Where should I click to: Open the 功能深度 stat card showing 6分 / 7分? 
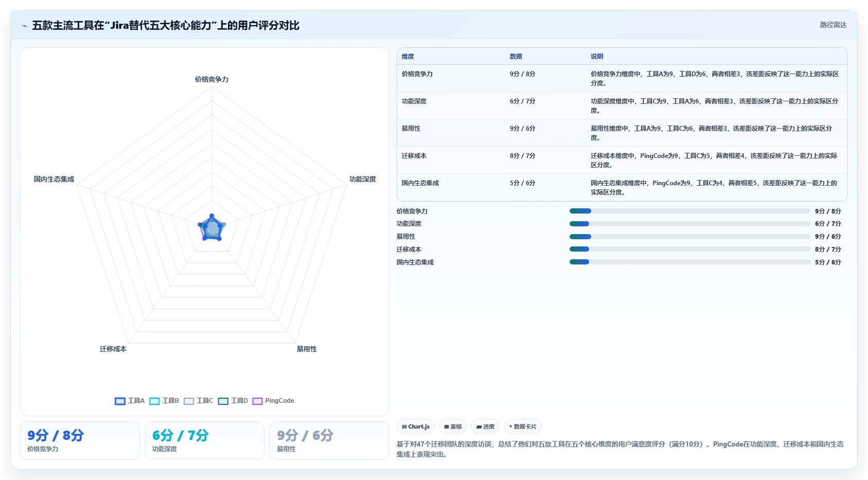205,440
